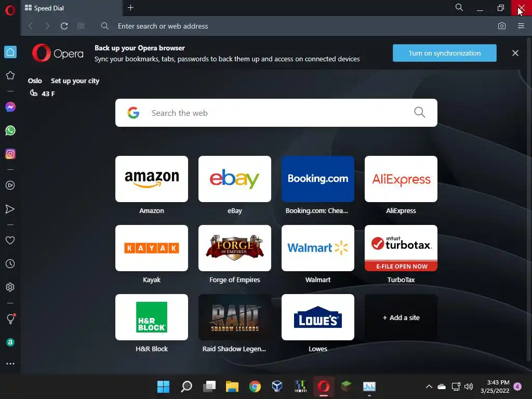
Task: Click the Google logo search engine icon
Action: (x=134, y=113)
